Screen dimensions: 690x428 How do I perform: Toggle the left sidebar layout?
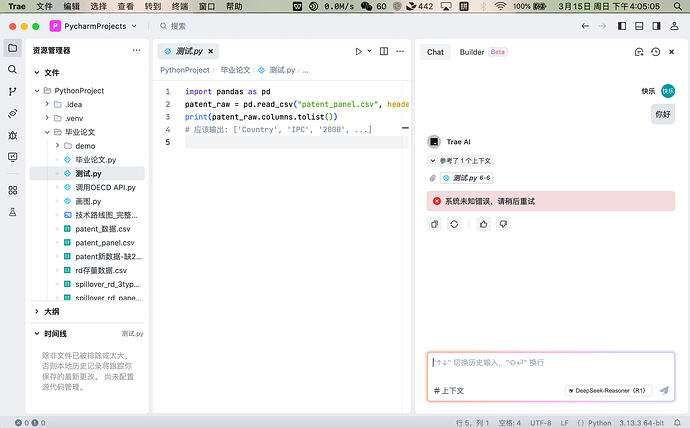click(622, 26)
